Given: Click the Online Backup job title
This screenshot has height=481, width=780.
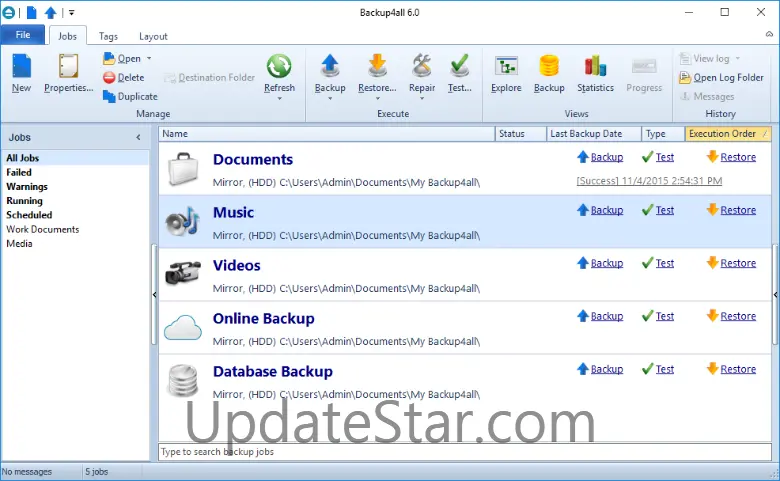Looking at the screenshot, I should [264, 319].
